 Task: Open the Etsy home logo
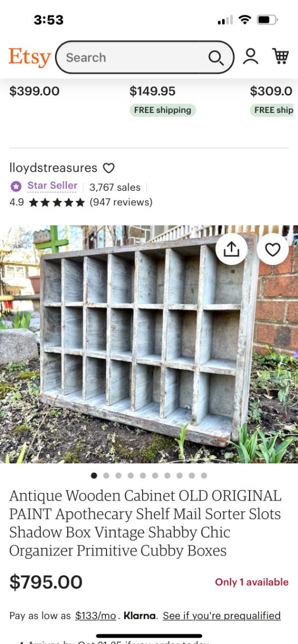pyautogui.click(x=30, y=57)
